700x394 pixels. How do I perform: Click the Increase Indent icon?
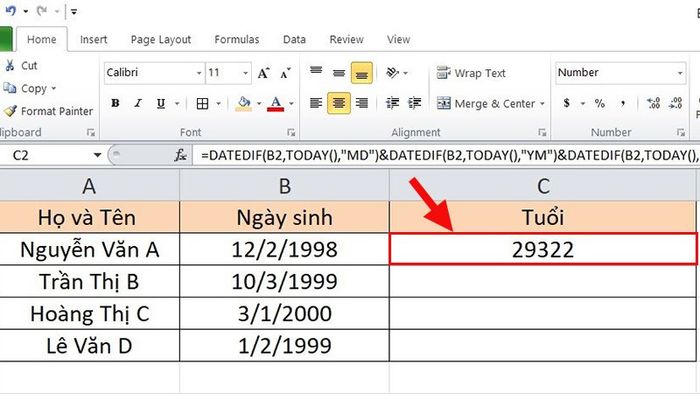415,104
